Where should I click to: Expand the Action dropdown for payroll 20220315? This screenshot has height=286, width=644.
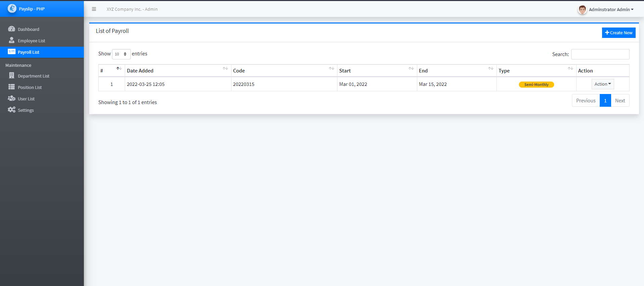pos(602,84)
